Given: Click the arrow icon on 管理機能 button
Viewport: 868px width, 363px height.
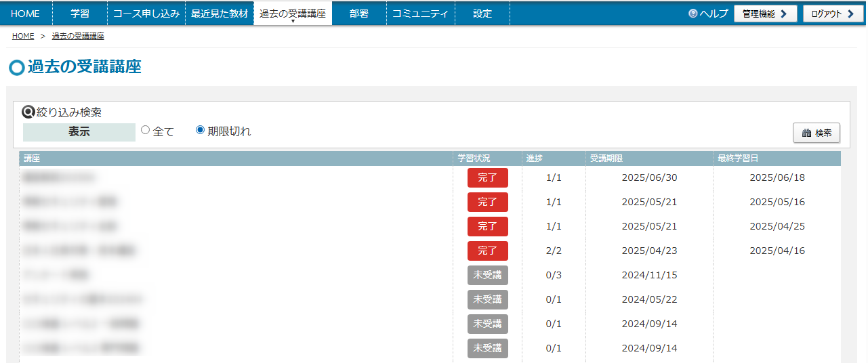Looking at the screenshot, I should pos(784,14).
